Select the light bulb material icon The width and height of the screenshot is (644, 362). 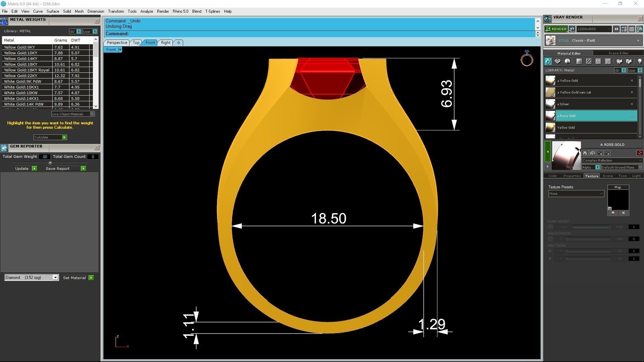[639, 61]
